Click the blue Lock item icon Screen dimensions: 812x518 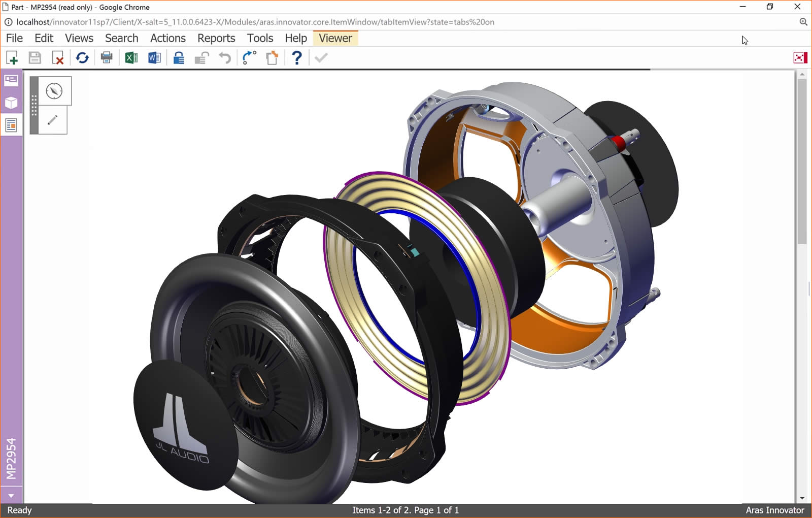click(x=179, y=58)
